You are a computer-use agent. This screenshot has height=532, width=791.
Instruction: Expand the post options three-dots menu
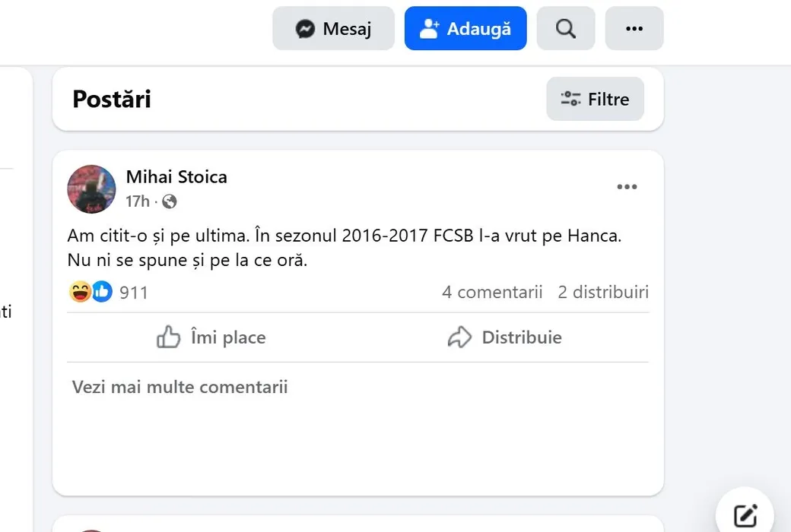pos(627,187)
